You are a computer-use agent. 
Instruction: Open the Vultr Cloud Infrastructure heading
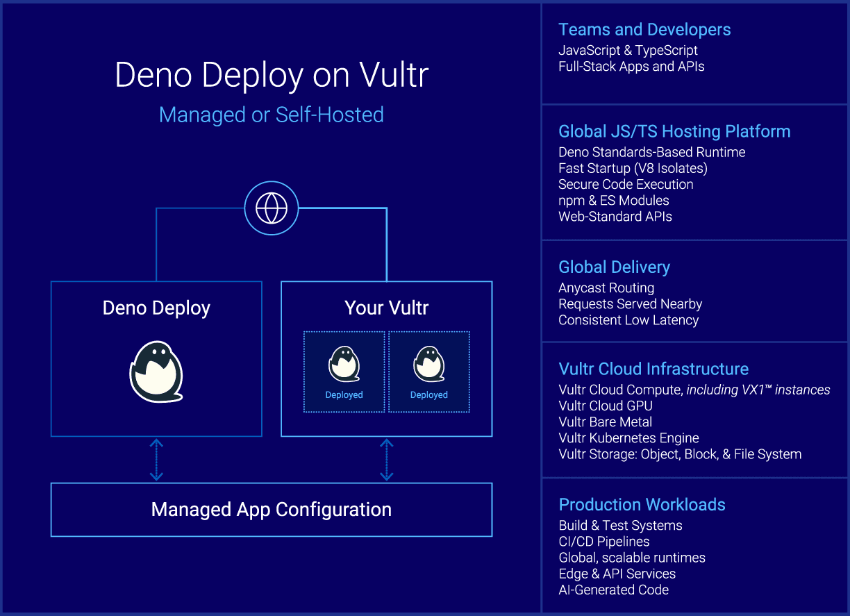tap(653, 369)
